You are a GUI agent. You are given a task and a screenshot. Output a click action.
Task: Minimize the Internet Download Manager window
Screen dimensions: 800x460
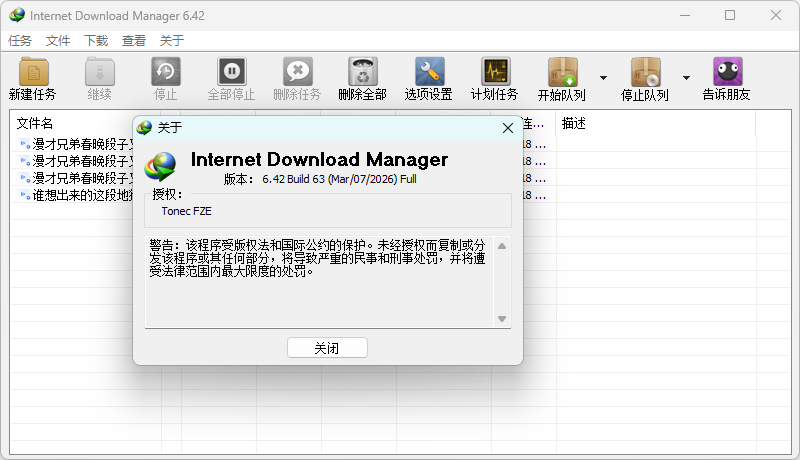click(x=685, y=15)
